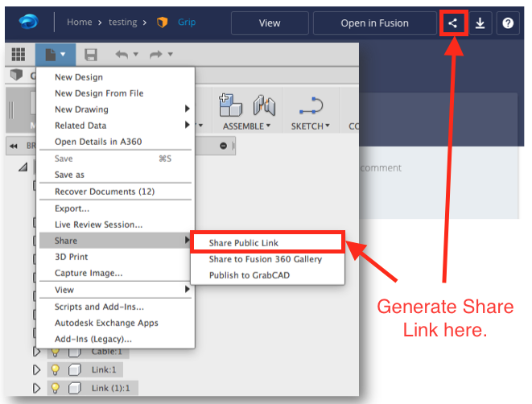The image size is (532, 404).
Task: Click the Open in Fusion button
Action: 374,23
